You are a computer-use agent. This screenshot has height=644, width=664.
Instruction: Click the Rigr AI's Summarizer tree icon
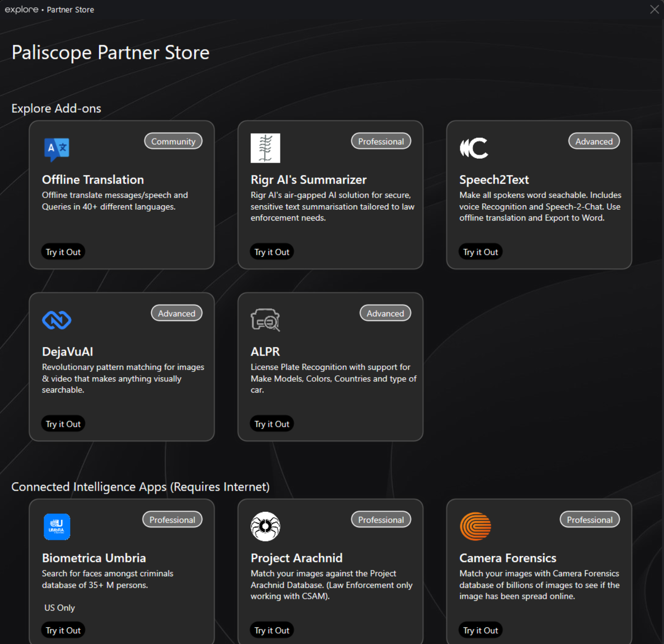pos(265,148)
